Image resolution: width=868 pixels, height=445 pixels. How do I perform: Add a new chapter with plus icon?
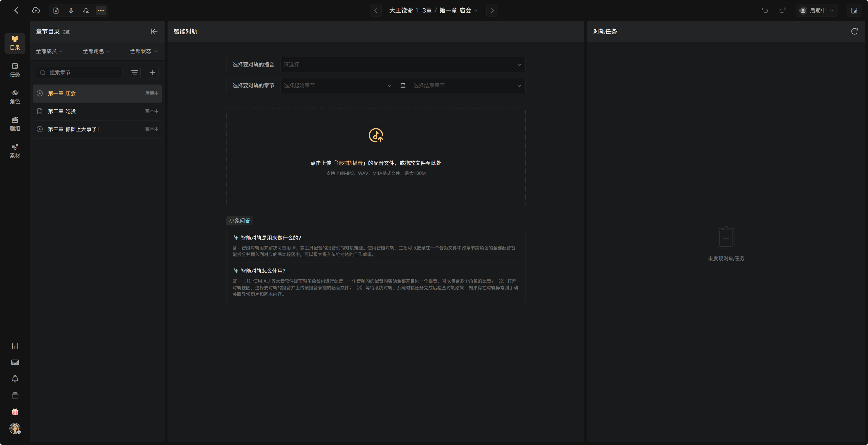(x=153, y=72)
